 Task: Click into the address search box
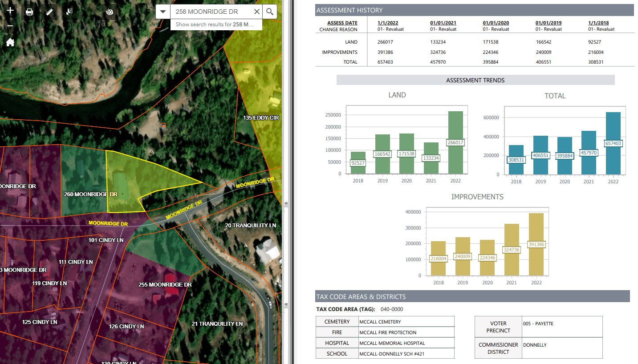coord(211,12)
